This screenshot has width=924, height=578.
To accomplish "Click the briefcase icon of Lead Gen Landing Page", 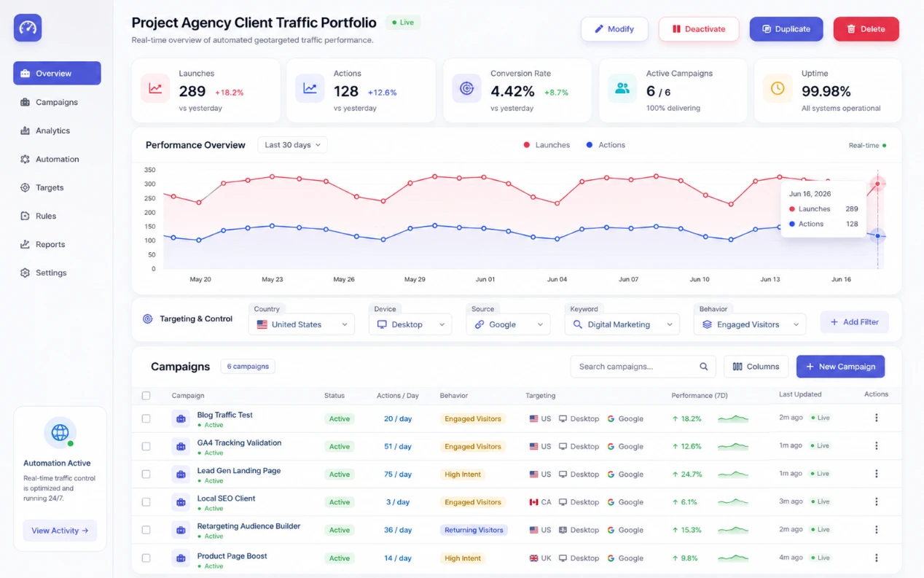I will pos(180,474).
